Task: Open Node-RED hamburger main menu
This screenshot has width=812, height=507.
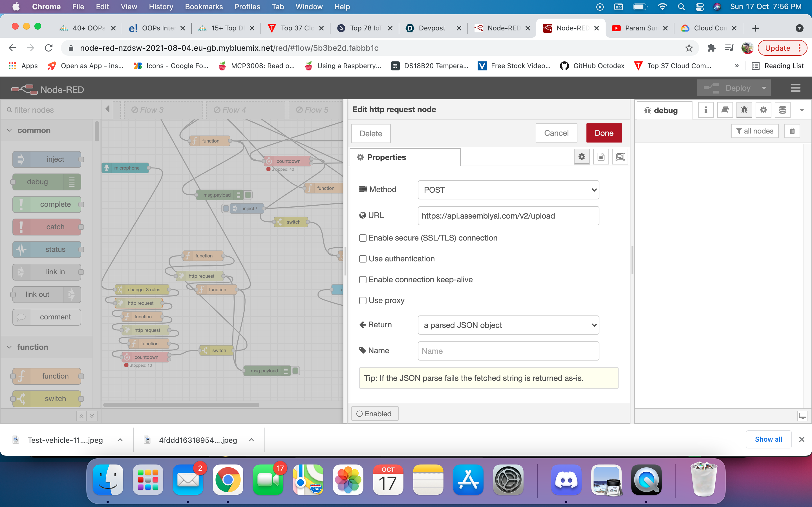Action: click(x=795, y=88)
